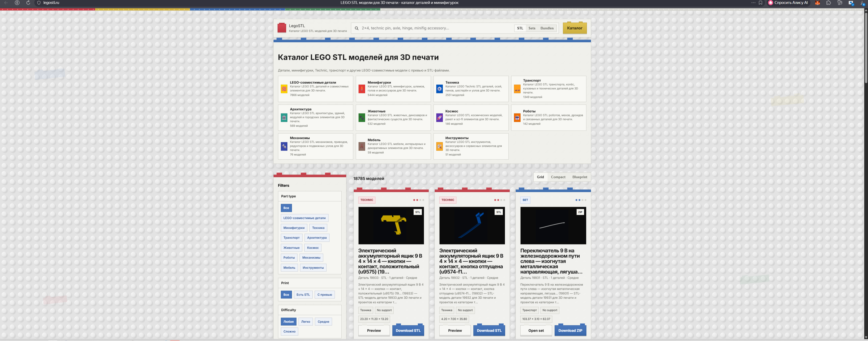Screen dimensions: 868x341
Task: Select the Все chip under Part type
Action: pyautogui.click(x=286, y=208)
